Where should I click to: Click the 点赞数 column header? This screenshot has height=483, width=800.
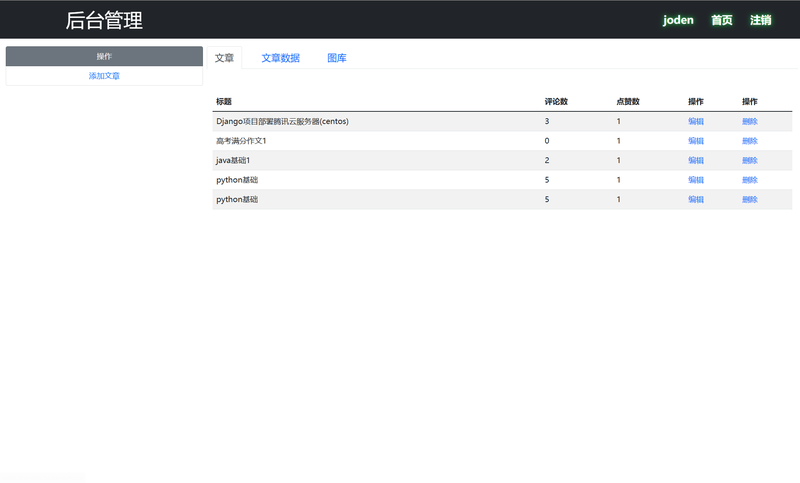click(x=628, y=101)
